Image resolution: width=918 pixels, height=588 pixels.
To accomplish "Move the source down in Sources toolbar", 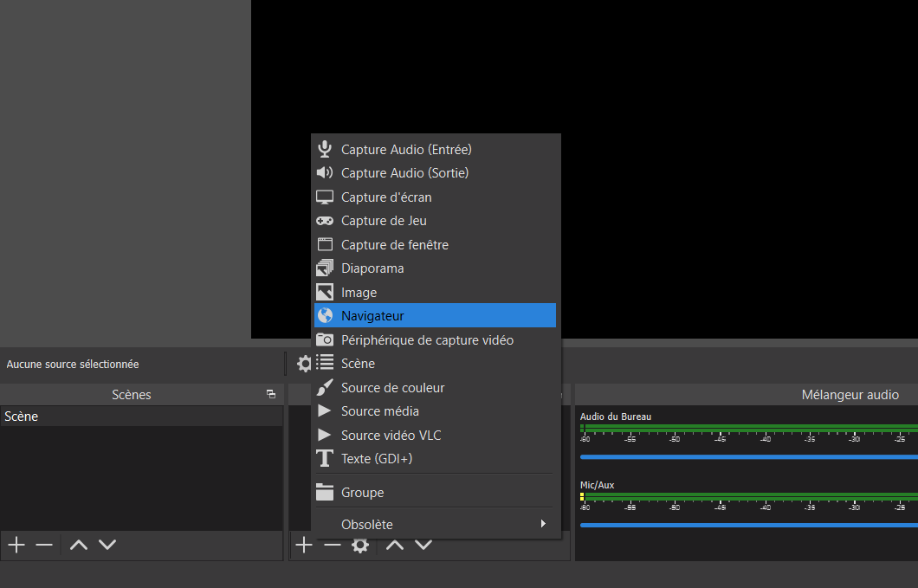I will click(423, 545).
